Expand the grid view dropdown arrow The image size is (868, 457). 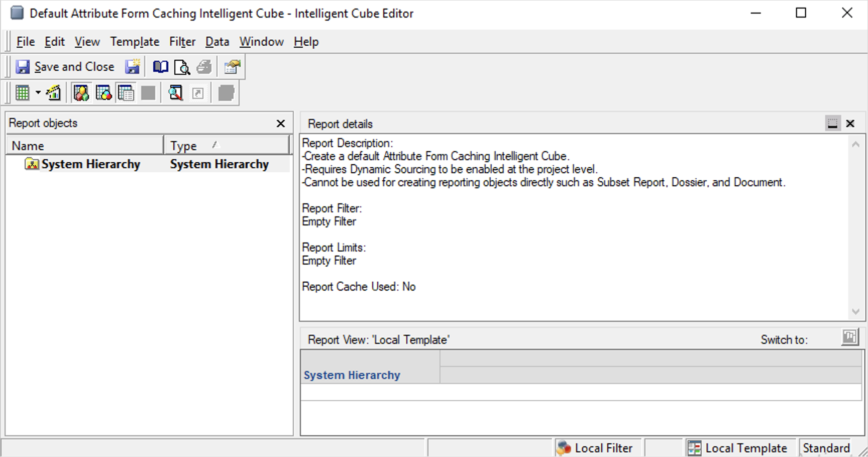pyautogui.click(x=38, y=93)
